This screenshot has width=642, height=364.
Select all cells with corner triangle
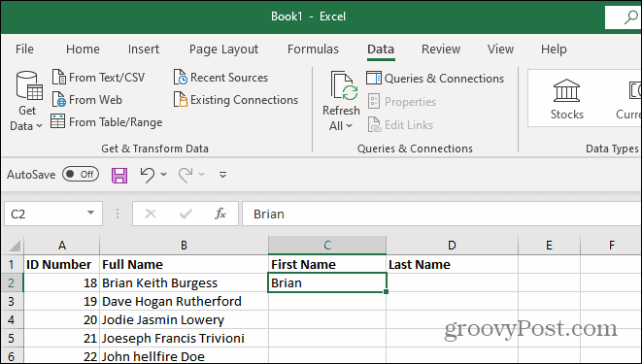pos(15,246)
